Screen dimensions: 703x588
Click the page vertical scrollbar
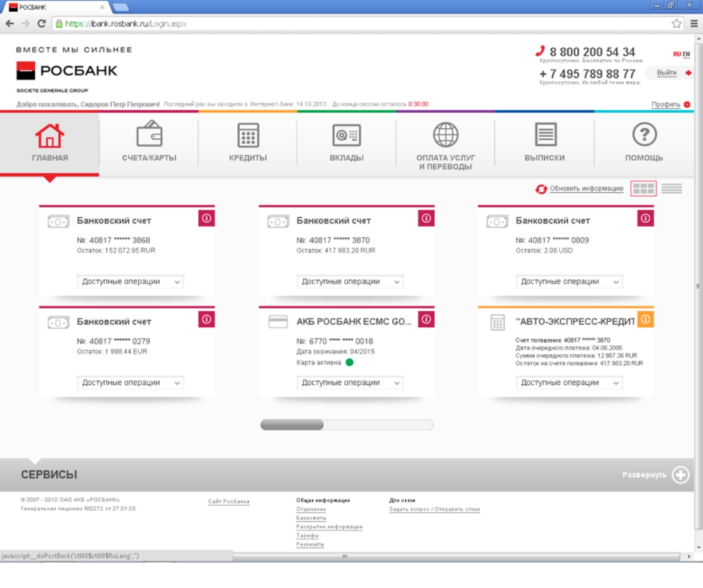click(698, 286)
